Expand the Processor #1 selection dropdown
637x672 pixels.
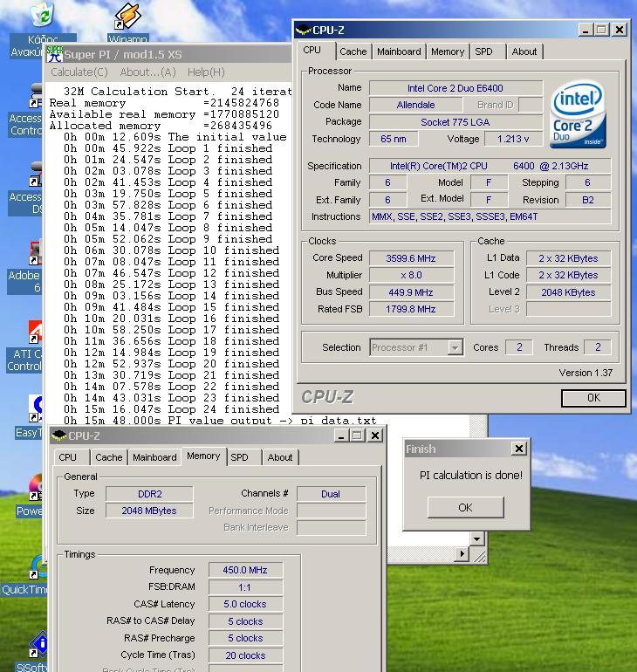click(x=455, y=347)
